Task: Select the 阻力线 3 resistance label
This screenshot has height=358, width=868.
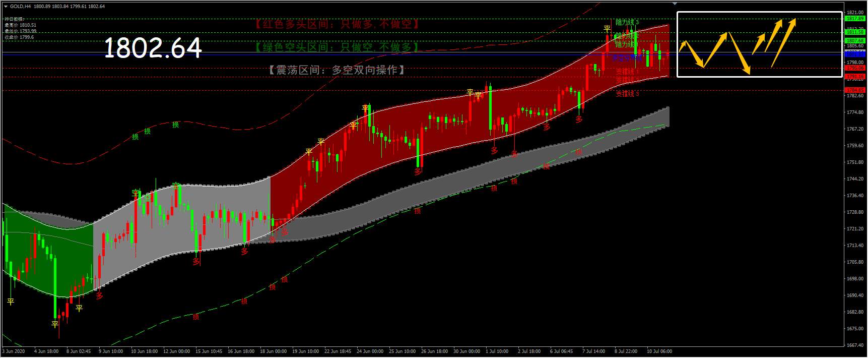Action: [627, 22]
